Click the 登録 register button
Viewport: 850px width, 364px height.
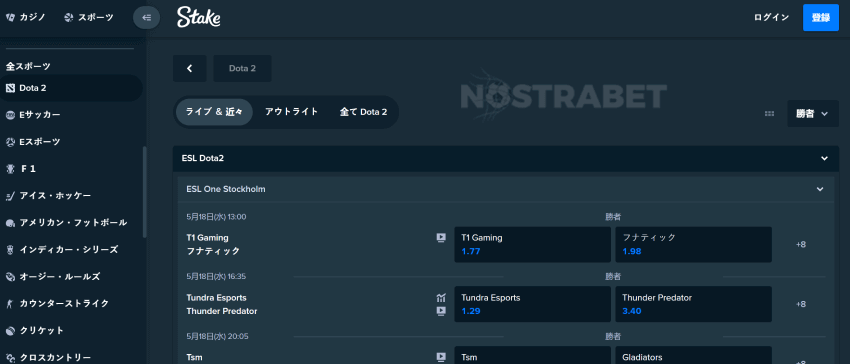(821, 17)
